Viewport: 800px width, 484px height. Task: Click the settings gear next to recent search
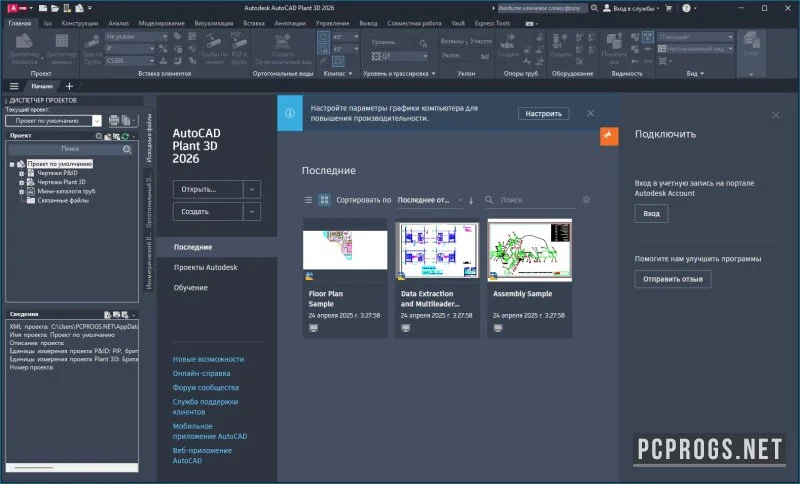tap(586, 200)
